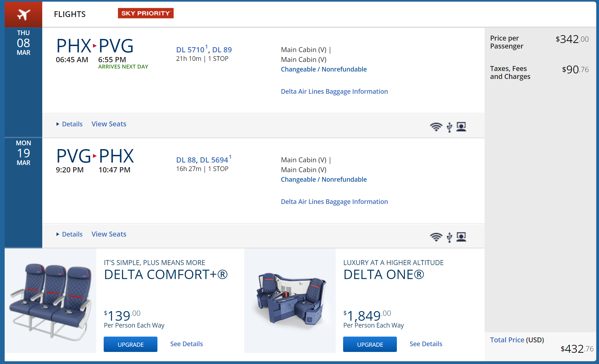Click the personal video icon for the outbound flight
Screen dimensions: 599x364
tap(461, 127)
